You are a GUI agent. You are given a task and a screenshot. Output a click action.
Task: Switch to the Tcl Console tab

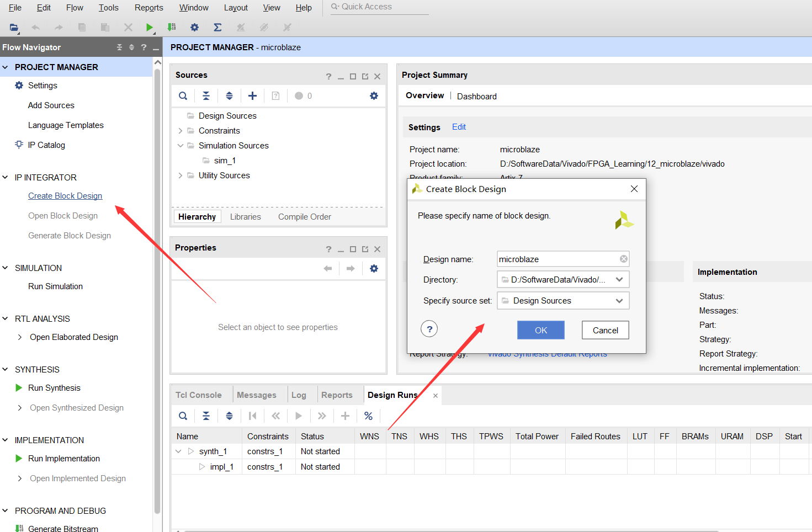(x=198, y=395)
